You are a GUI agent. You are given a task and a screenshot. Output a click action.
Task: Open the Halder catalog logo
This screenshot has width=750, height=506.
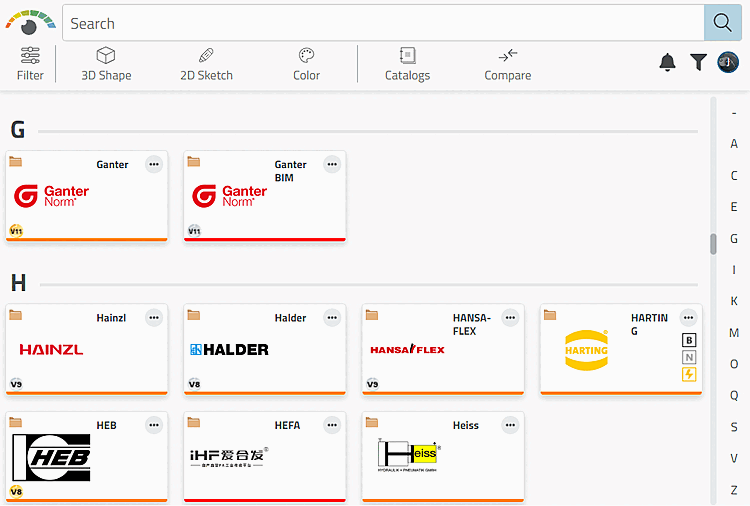(229, 350)
